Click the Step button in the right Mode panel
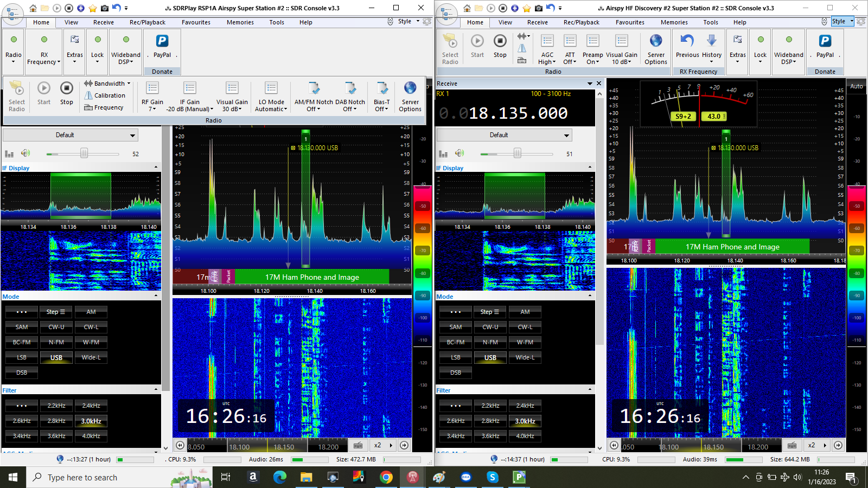The image size is (868, 488). tap(490, 312)
